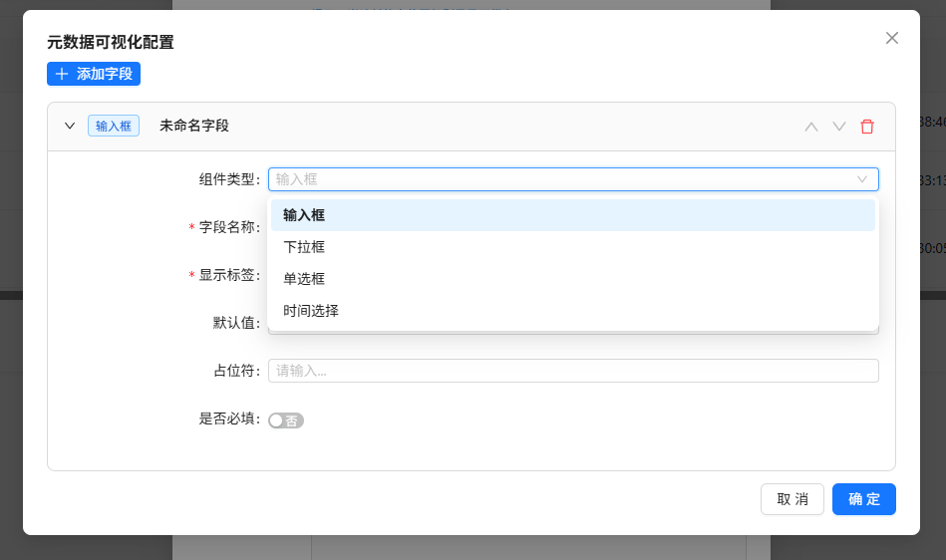The height and width of the screenshot is (560, 946).
Task: Click the 未命名字段 panel title
Action: [194, 126]
